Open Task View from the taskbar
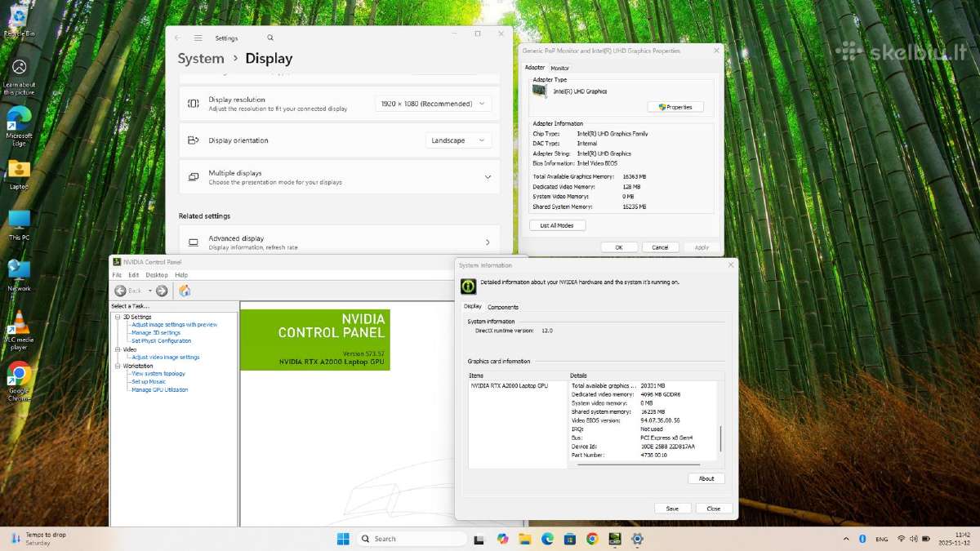980x551 pixels. click(x=479, y=539)
